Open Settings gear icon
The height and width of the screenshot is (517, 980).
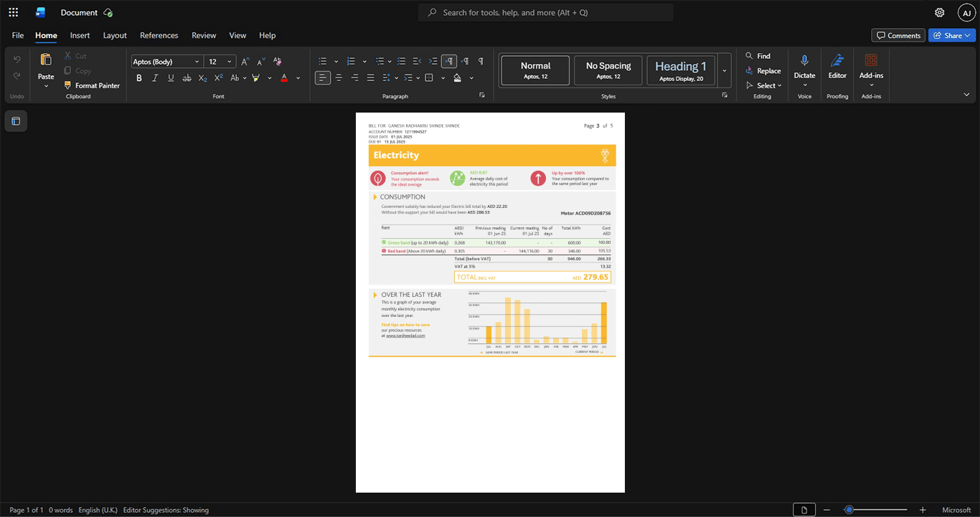(940, 12)
